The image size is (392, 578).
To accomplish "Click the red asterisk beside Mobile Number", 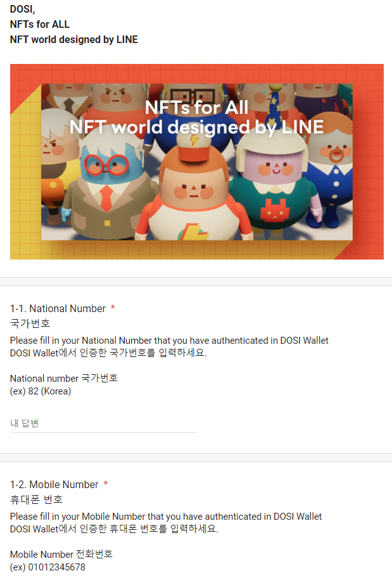I will tap(106, 483).
